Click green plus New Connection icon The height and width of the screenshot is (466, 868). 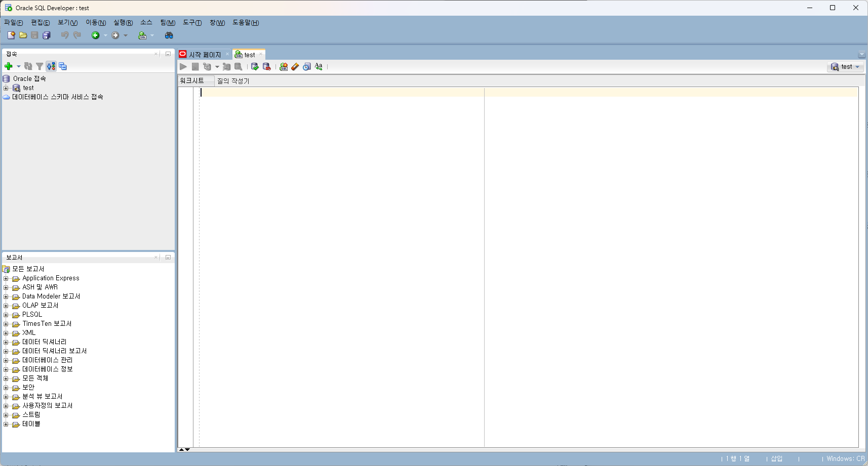(x=9, y=66)
